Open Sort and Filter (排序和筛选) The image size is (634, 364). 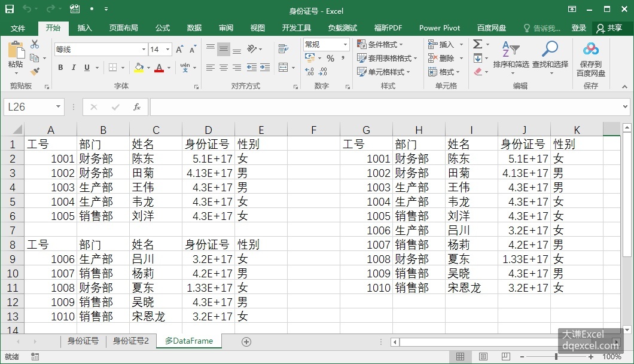click(511, 58)
